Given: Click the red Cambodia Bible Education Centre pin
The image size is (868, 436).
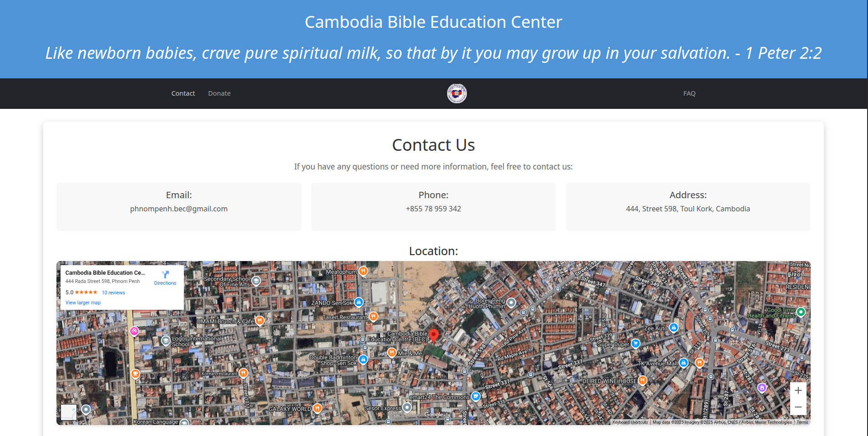Looking at the screenshot, I should click(x=434, y=335).
